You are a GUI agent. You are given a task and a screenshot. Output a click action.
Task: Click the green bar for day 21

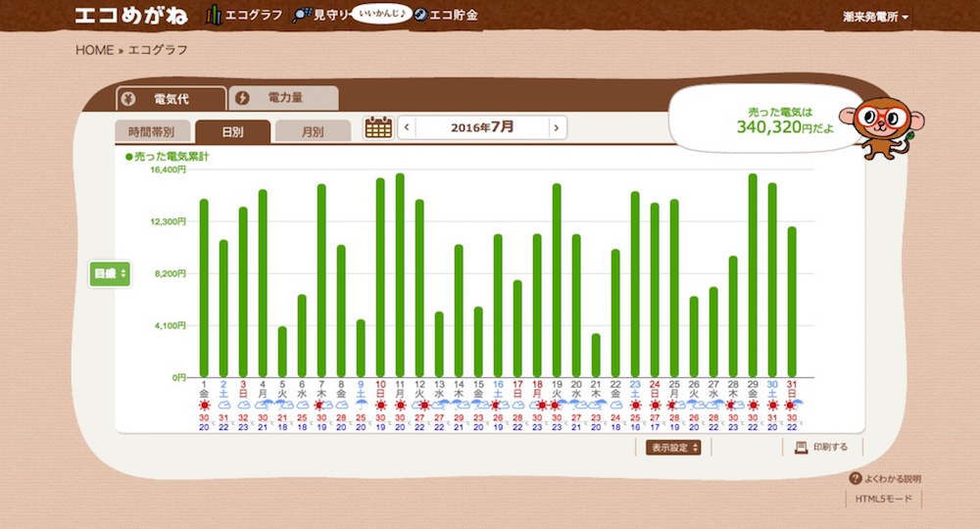(596, 356)
